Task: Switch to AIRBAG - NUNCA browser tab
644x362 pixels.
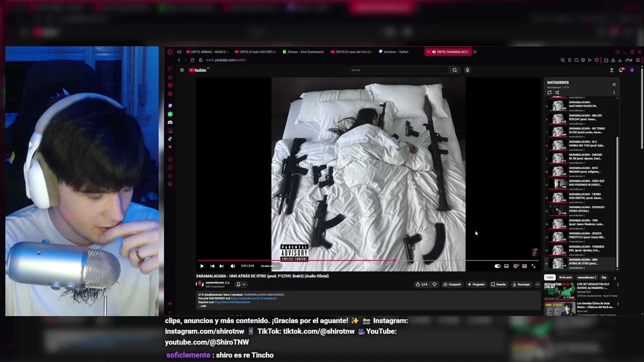Action: click(x=207, y=52)
